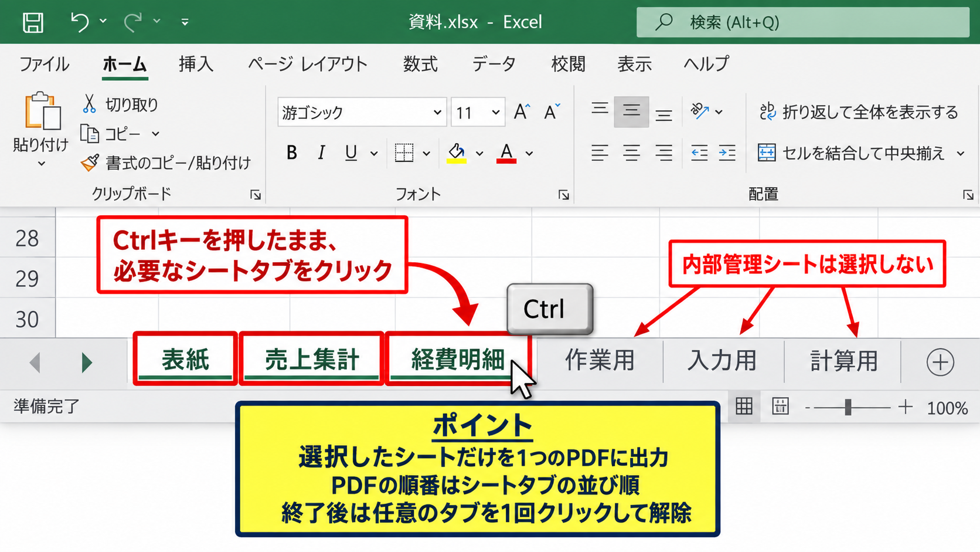Toggle top vertical alignment
The width and height of the screenshot is (980, 552).
pyautogui.click(x=600, y=110)
